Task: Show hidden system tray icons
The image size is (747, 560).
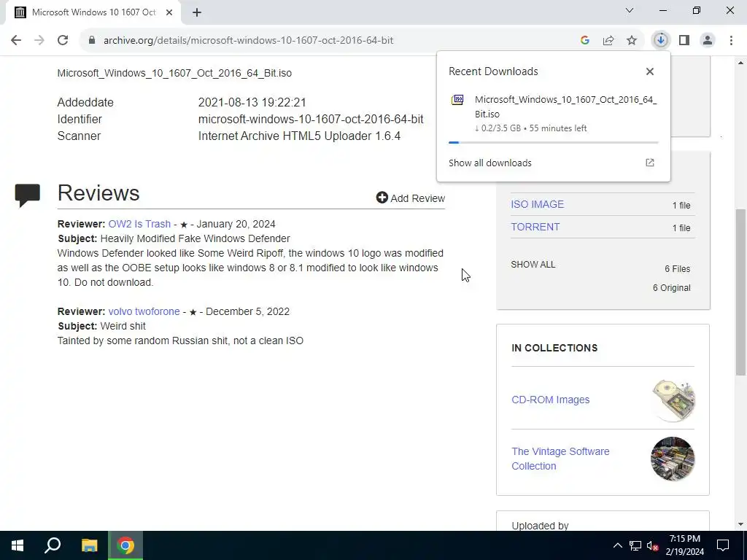Action: [617, 545]
